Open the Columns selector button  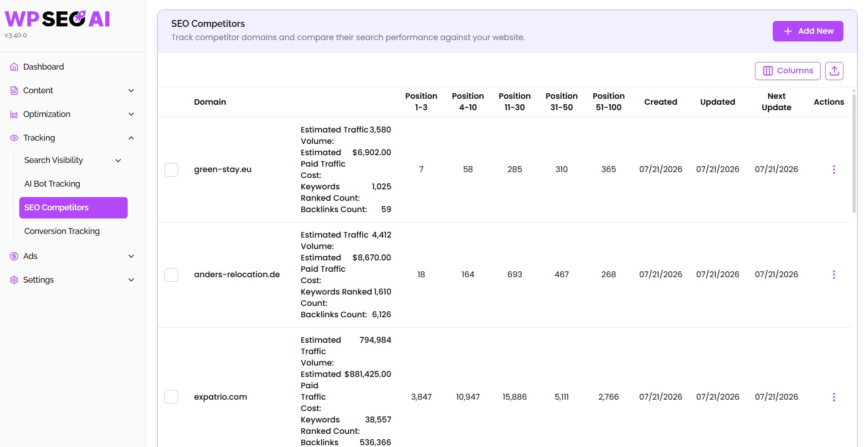point(787,71)
